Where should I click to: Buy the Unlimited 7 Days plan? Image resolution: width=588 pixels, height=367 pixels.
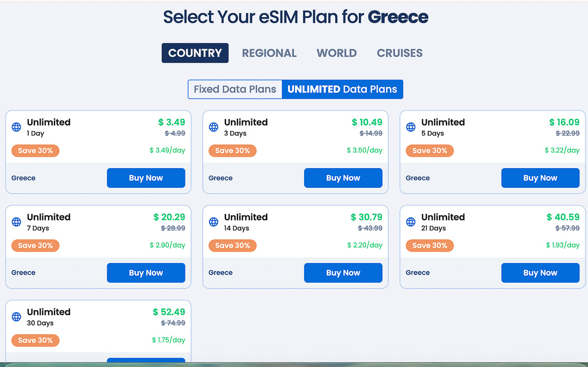[x=146, y=273]
